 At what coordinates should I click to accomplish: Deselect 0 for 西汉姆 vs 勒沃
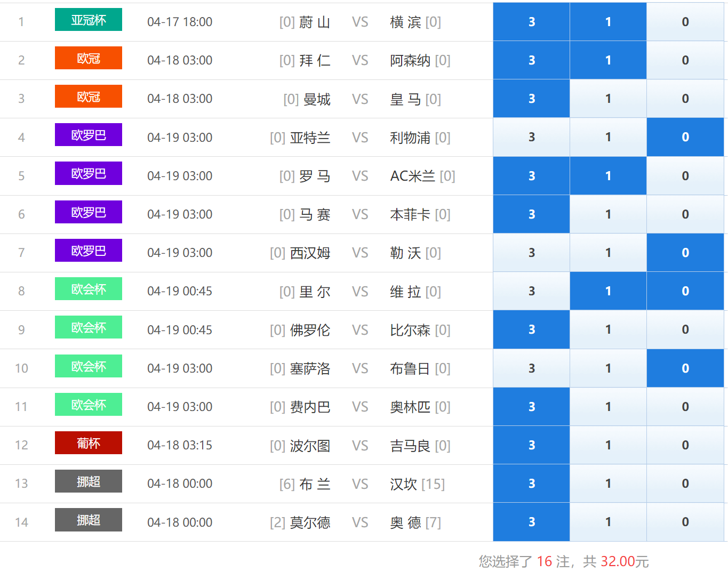(x=685, y=253)
